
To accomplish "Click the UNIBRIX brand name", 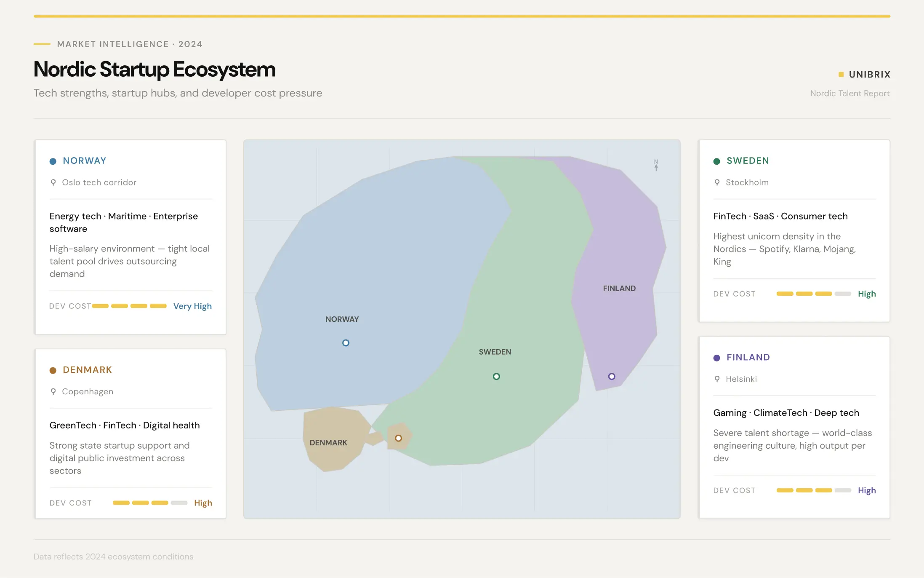I will (x=870, y=75).
